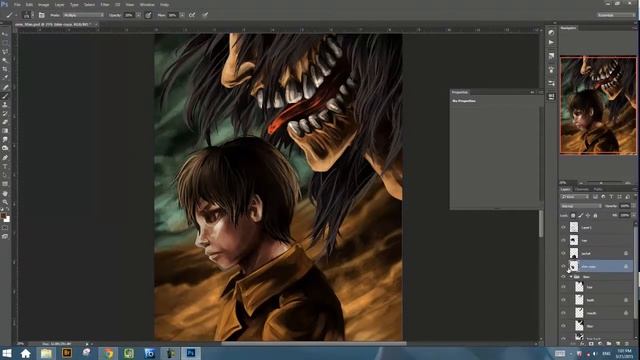Viewport: 640px width, 360px height.
Task: Select the teeth layer name
Action: point(590,300)
